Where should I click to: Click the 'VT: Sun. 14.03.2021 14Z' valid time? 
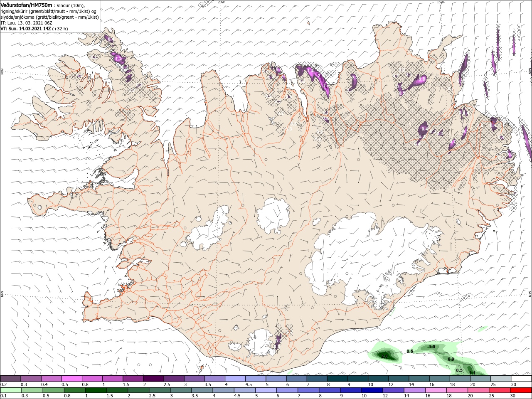(x=26, y=29)
